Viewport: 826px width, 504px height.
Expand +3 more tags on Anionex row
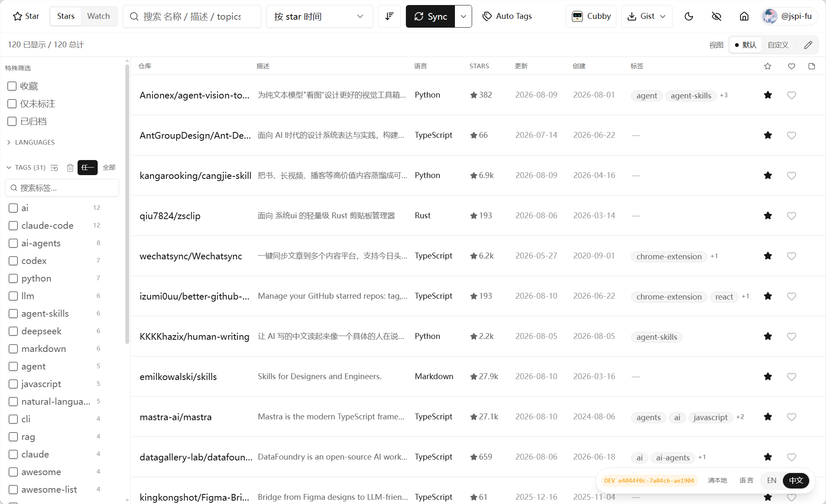point(724,95)
